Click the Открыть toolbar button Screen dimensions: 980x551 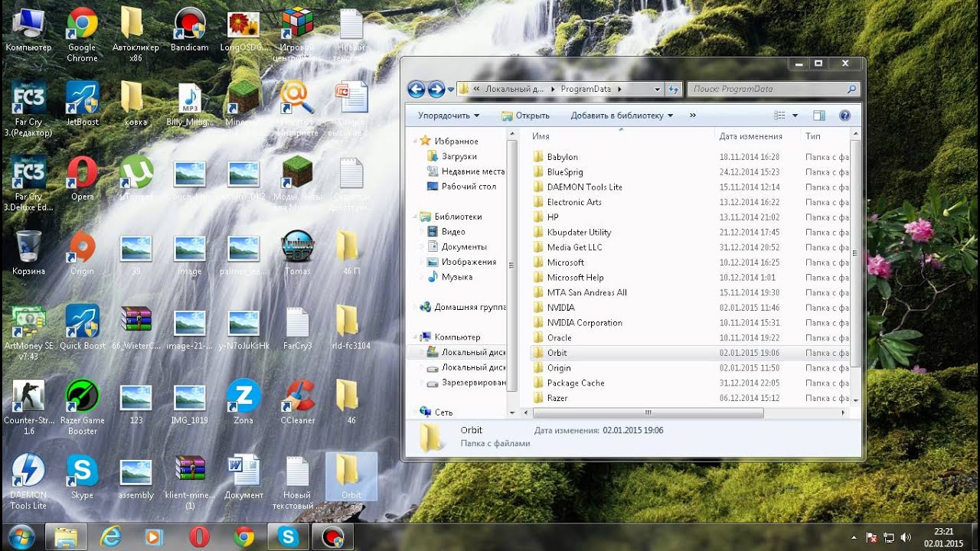tap(525, 116)
